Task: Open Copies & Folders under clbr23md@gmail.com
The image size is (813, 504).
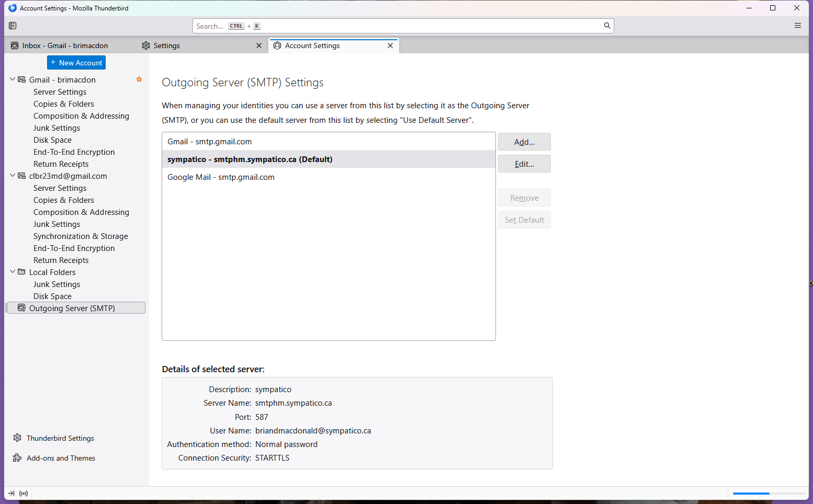Action: 64,200
